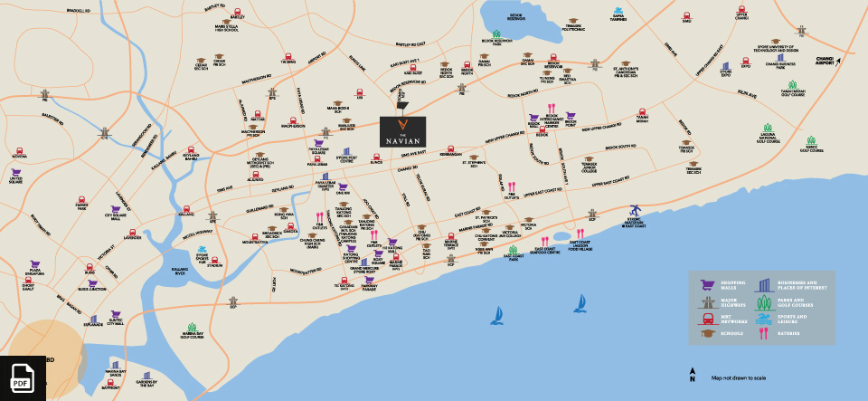Click the Sports and Leisure legend icon

pos(764,319)
